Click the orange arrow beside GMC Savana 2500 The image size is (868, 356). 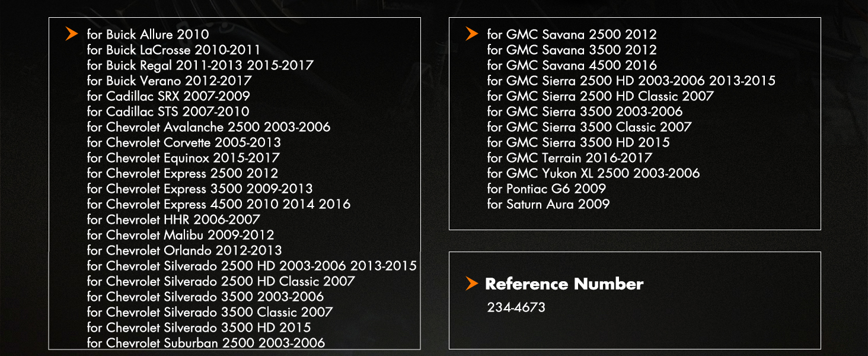coord(472,34)
